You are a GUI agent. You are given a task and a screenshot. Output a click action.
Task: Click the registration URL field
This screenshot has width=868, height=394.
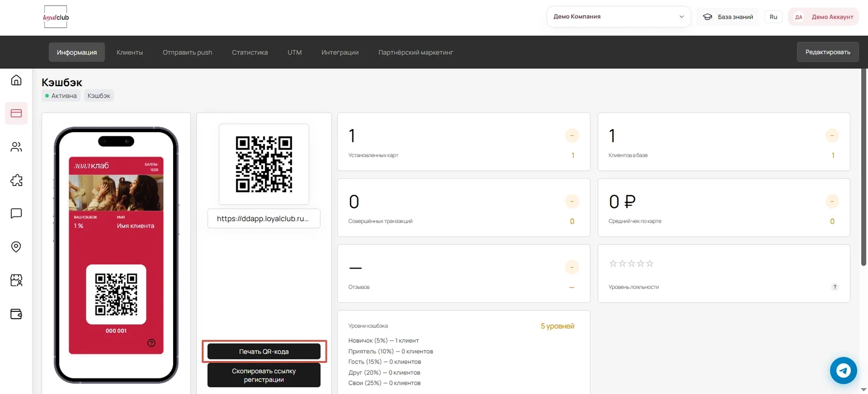click(x=264, y=218)
